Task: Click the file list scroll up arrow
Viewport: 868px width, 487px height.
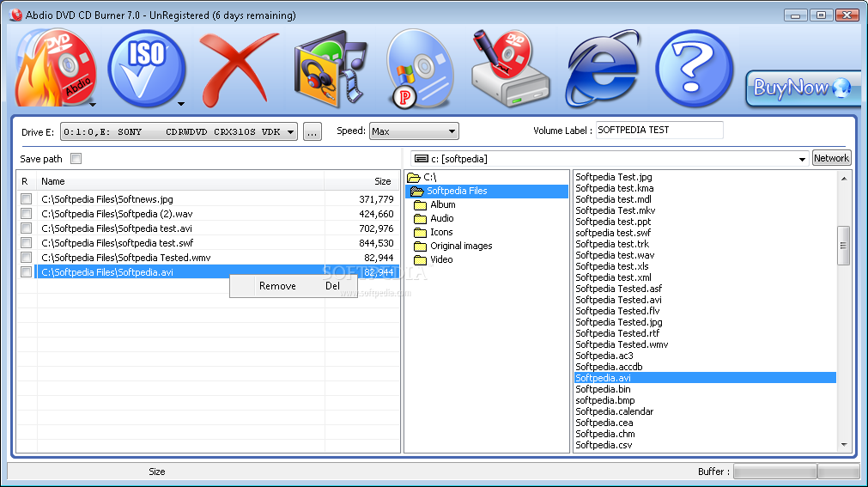Action: (844, 179)
